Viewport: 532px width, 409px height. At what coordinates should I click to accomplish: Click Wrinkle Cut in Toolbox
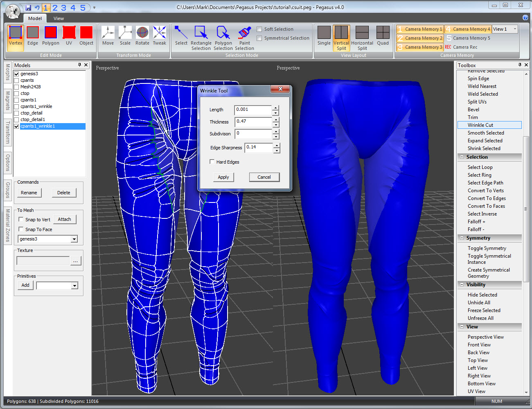pos(489,125)
